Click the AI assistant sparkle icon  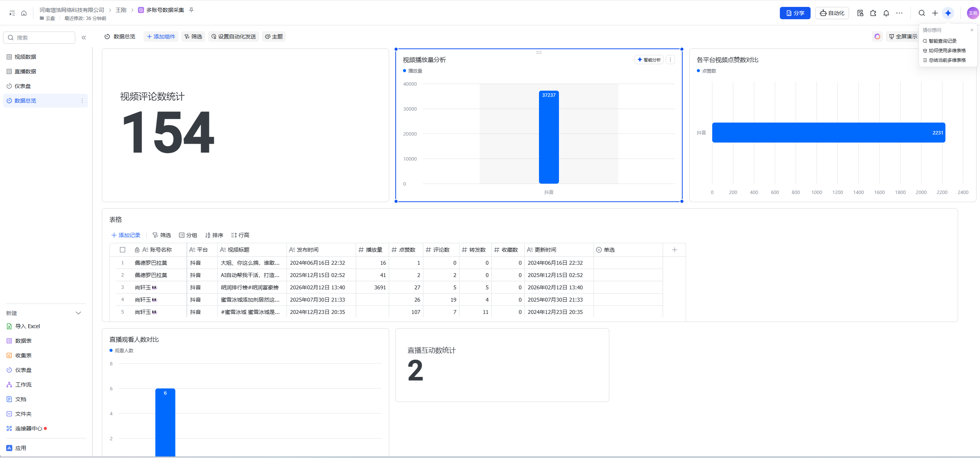tap(948, 13)
